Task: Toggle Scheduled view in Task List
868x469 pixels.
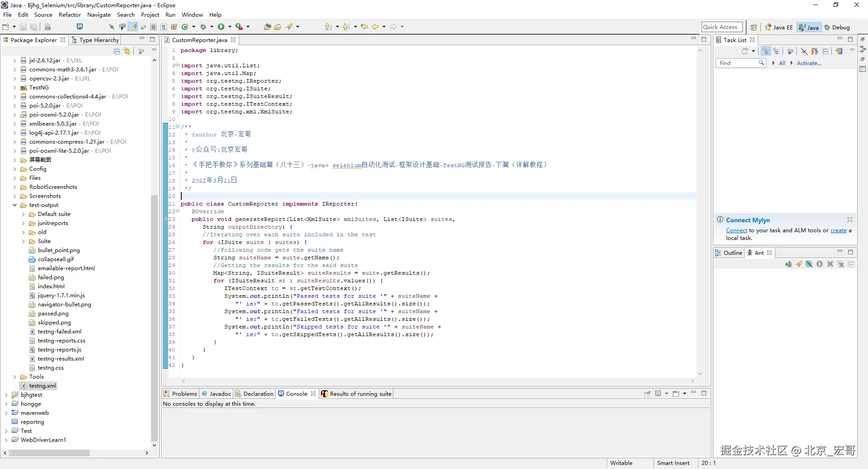Action: [776, 51]
